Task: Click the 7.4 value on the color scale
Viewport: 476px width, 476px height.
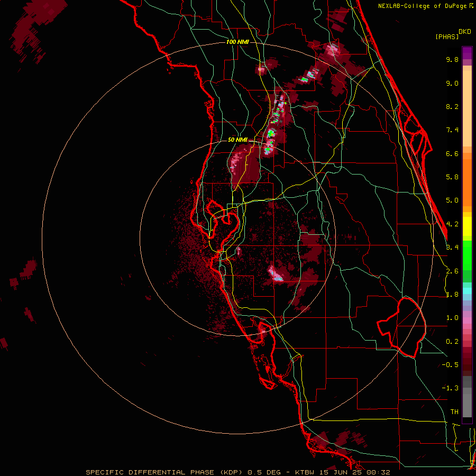Action: click(x=452, y=130)
